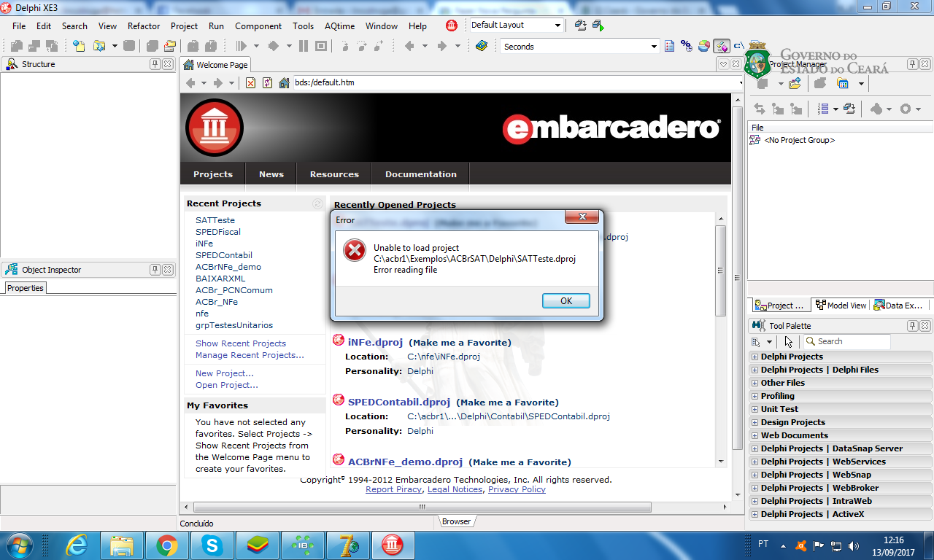The image size is (934, 560).
Task: Click the Open Project toolbar icon
Action: [169, 46]
